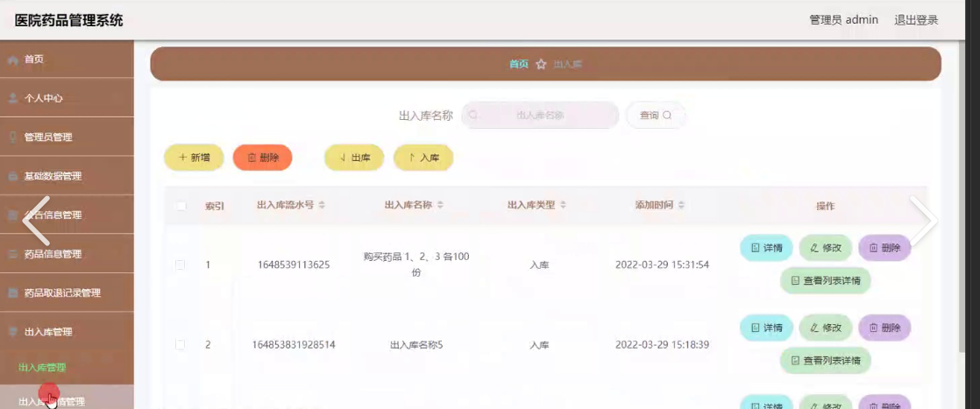Click 退出登录 in the top bar
The image size is (980, 409).
916,20
